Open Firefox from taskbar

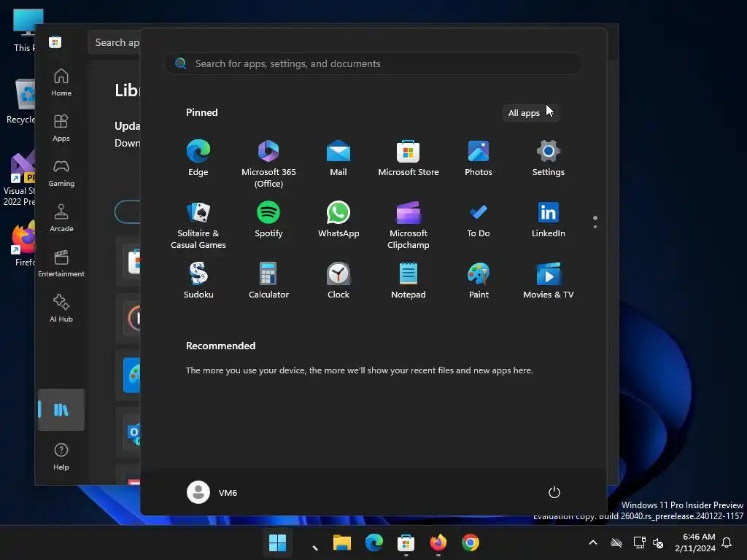tap(438, 542)
